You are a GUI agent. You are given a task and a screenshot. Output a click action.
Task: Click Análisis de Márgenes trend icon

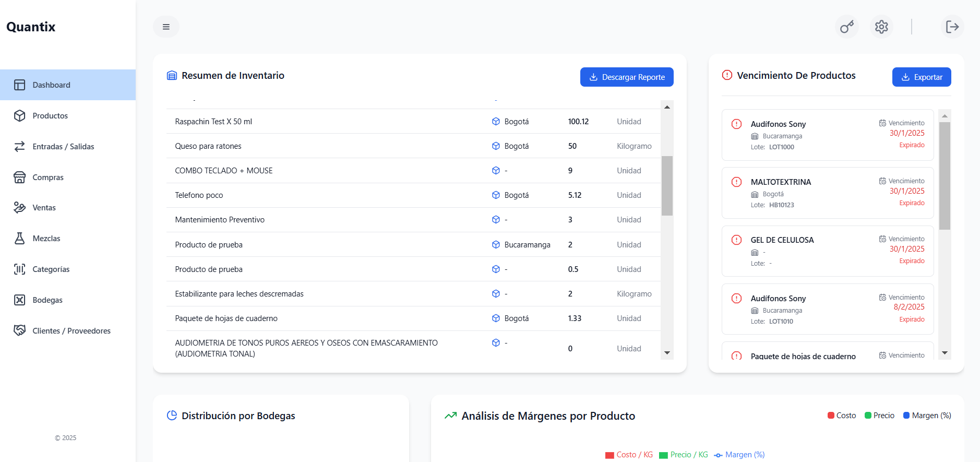[x=450, y=416]
